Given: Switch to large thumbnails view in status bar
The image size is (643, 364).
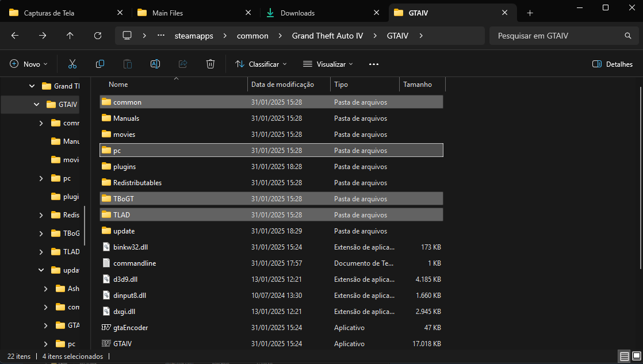Looking at the screenshot, I should pos(636,357).
